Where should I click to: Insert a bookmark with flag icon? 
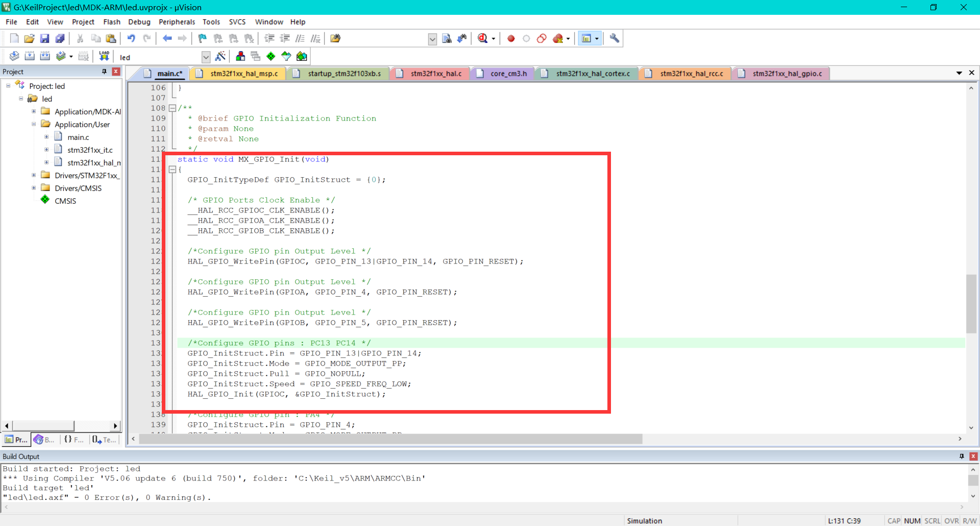[203, 38]
